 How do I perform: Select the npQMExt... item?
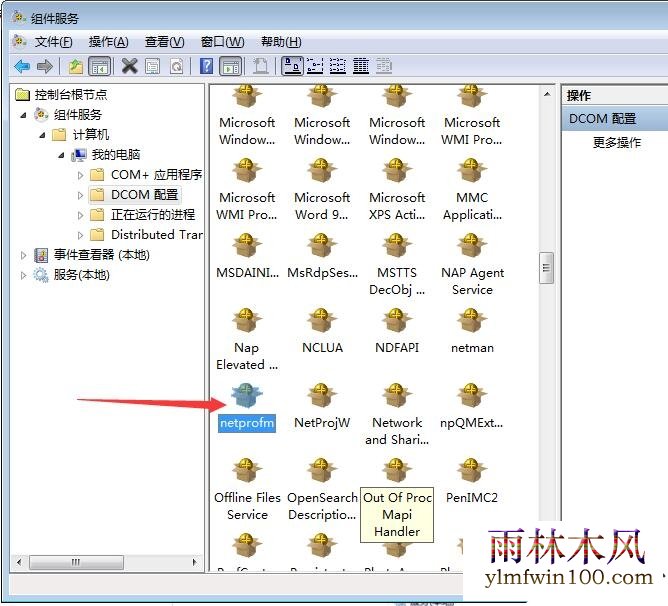472,407
